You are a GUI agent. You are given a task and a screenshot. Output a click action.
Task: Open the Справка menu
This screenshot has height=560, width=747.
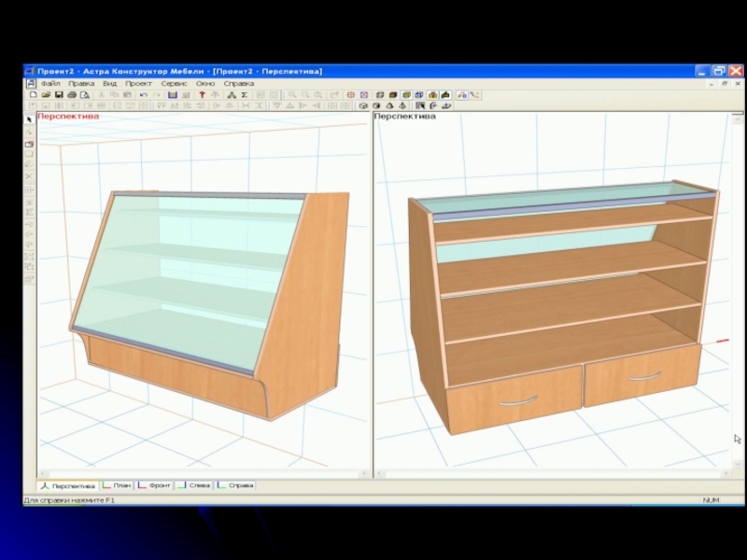(x=239, y=83)
